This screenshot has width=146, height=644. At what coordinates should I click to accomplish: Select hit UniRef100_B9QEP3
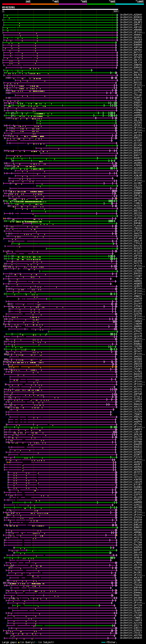[x=131, y=103]
